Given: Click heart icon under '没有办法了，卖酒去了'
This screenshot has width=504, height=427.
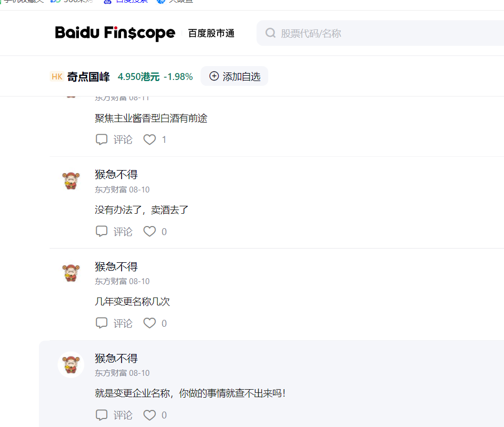Looking at the screenshot, I should point(150,231).
